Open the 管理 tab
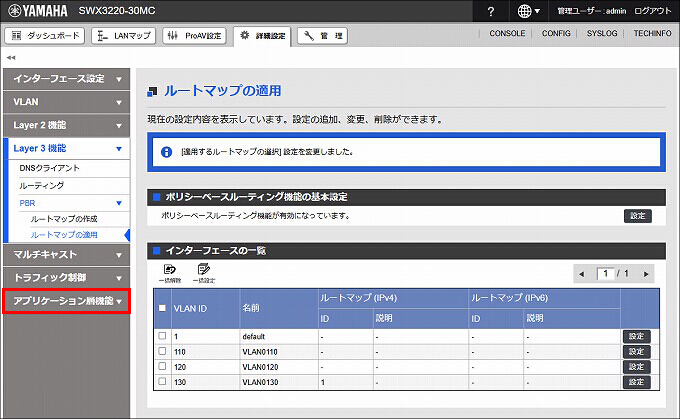 [322, 36]
